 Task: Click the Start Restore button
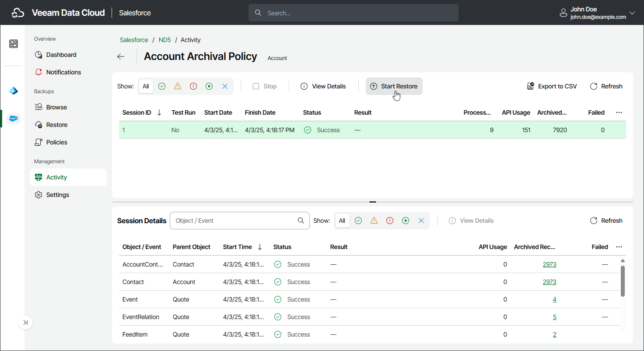[x=394, y=86]
